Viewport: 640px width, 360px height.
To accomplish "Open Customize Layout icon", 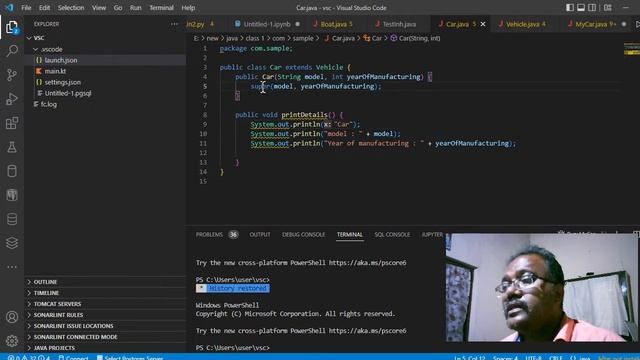I will (x=608, y=8).
